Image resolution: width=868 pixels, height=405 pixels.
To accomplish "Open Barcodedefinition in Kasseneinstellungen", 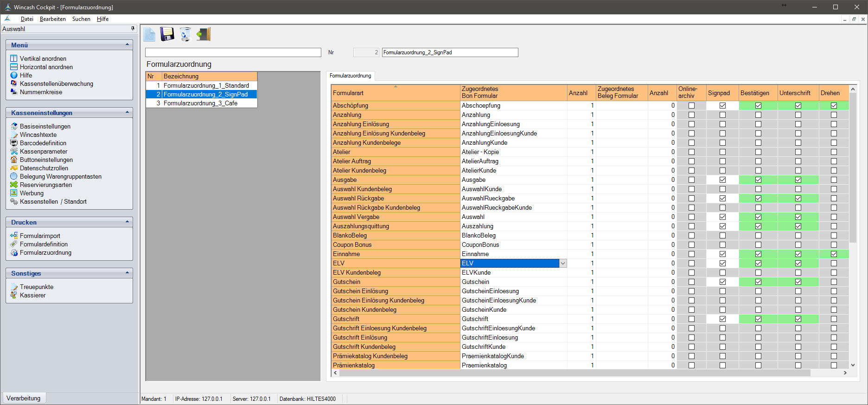I will 43,143.
